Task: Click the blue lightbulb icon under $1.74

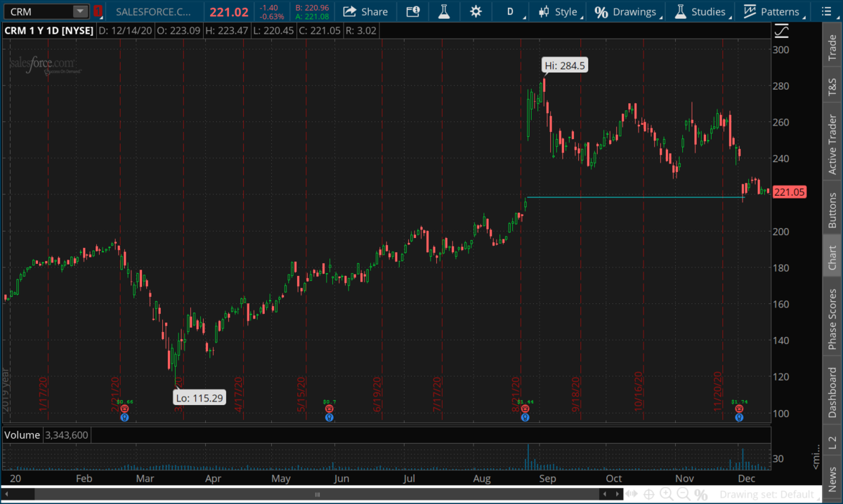Action: tap(739, 417)
